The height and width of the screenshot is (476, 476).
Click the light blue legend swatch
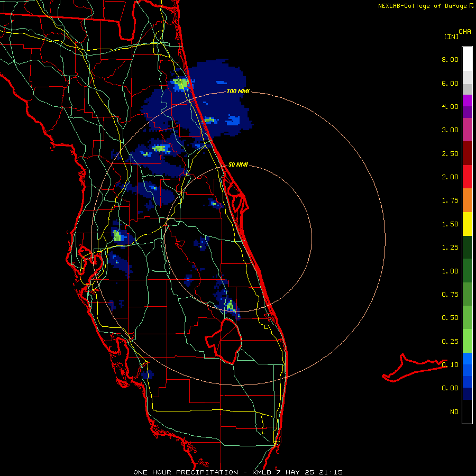coord(467,359)
